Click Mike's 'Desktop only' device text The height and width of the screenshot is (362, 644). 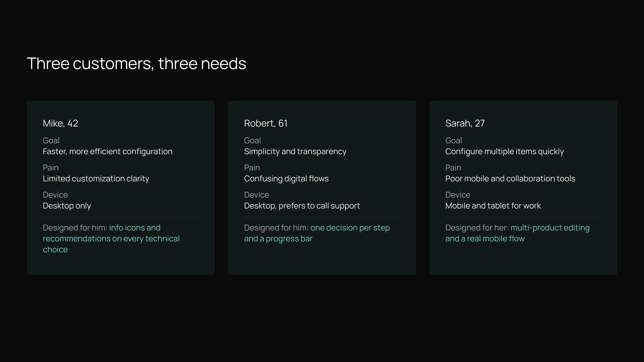pyautogui.click(x=67, y=206)
